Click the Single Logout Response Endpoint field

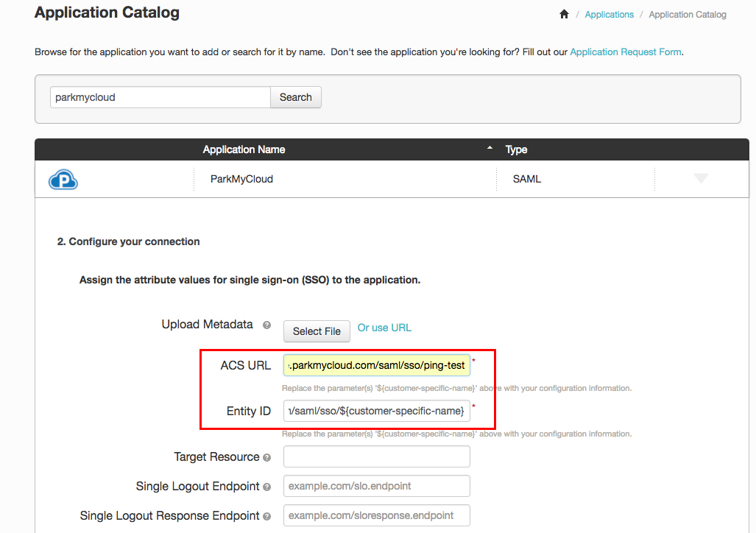[x=377, y=515]
